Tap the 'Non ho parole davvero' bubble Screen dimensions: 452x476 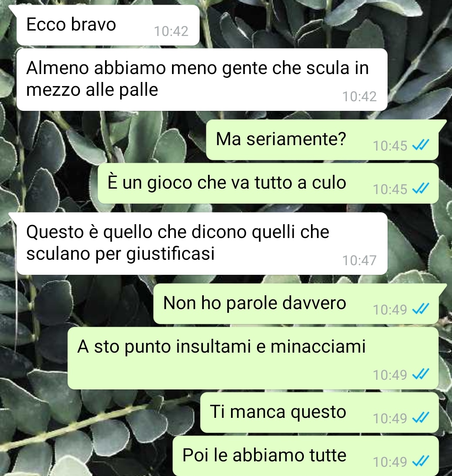click(296, 304)
